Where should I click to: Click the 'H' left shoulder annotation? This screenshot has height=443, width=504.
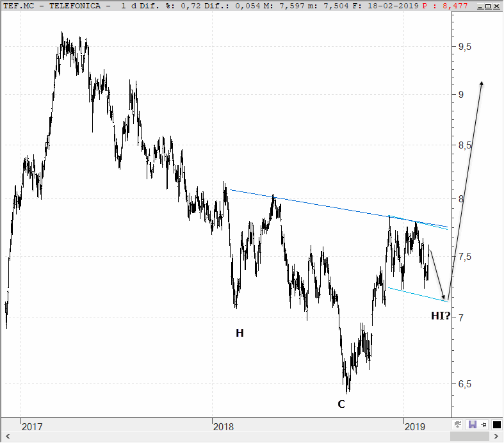(x=240, y=333)
